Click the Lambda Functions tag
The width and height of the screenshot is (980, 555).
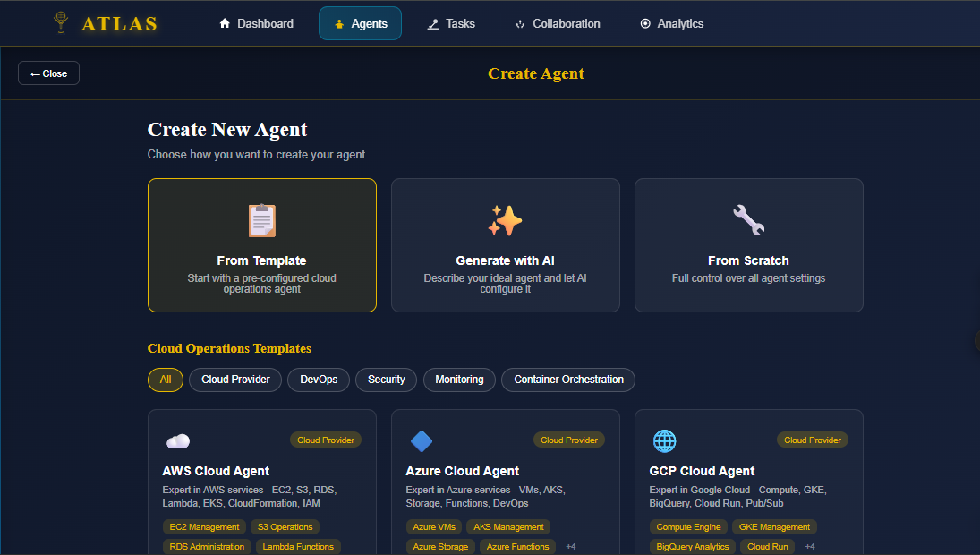point(298,546)
